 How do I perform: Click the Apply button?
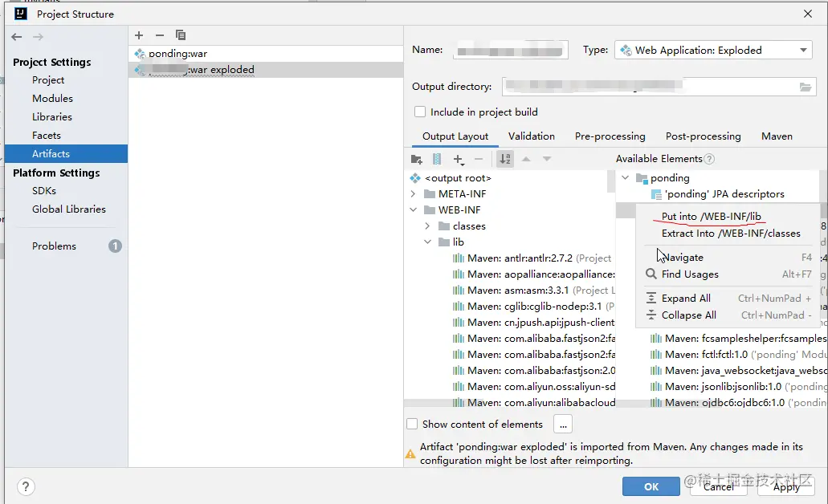[786, 486]
